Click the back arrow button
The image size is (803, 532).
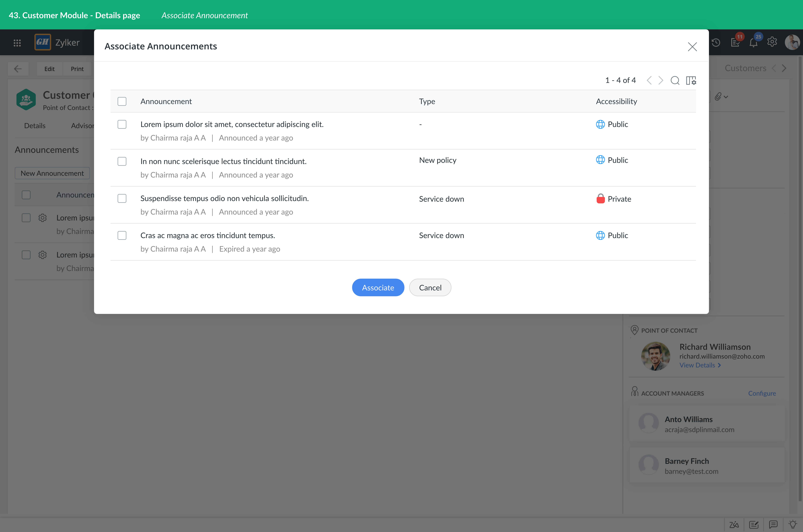(x=18, y=69)
